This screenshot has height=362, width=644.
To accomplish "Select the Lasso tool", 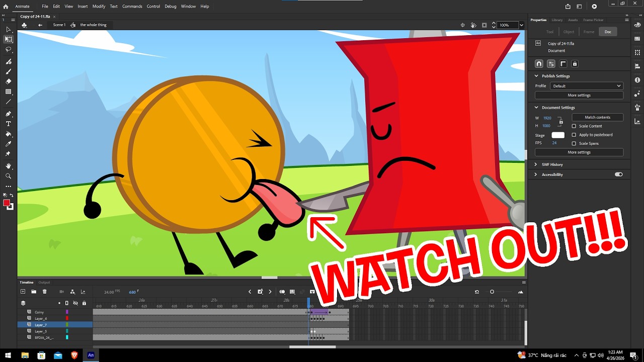I will (x=8, y=50).
